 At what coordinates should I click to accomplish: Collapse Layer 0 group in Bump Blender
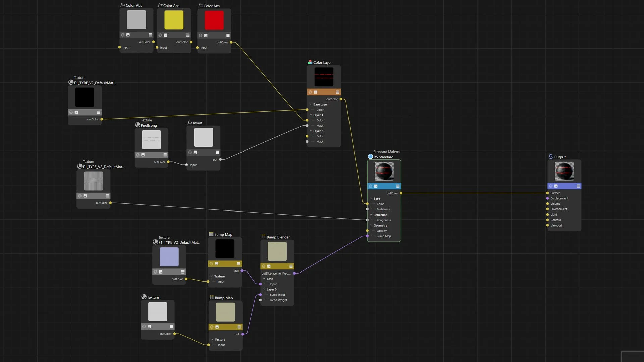pos(264,289)
